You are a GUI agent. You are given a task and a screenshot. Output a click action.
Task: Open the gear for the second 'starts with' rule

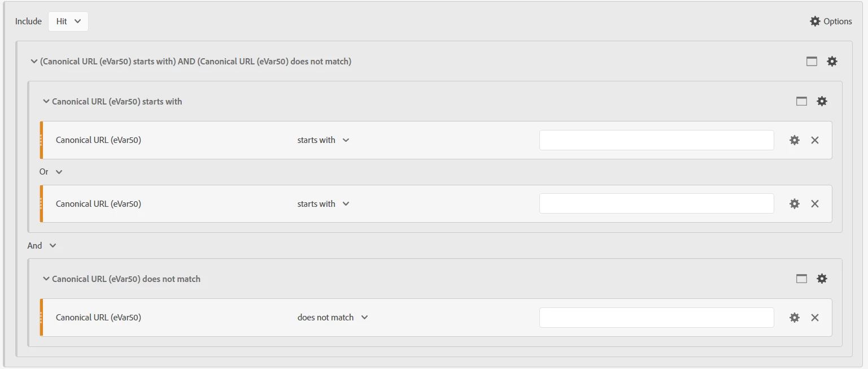coord(795,203)
